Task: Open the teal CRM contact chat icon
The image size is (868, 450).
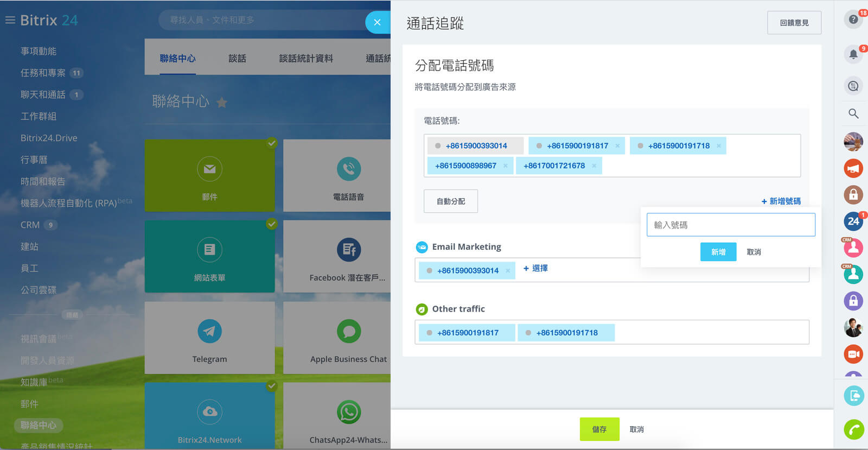Action: (x=853, y=275)
